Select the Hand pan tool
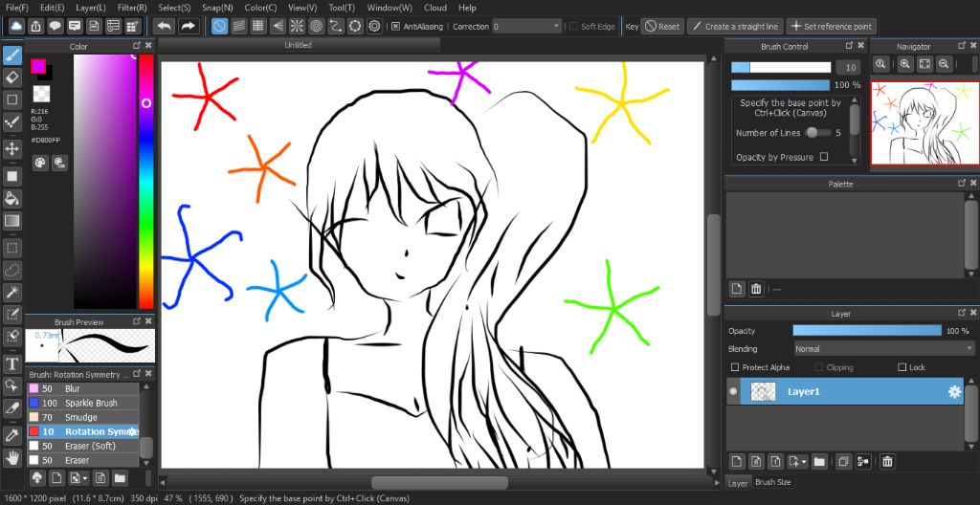This screenshot has width=980, height=505. (x=11, y=457)
